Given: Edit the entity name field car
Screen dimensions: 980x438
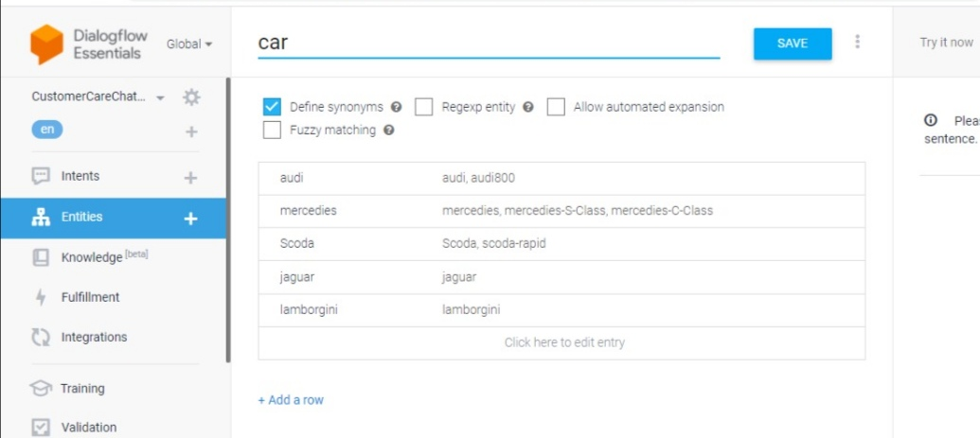Looking at the screenshot, I should 489,43.
